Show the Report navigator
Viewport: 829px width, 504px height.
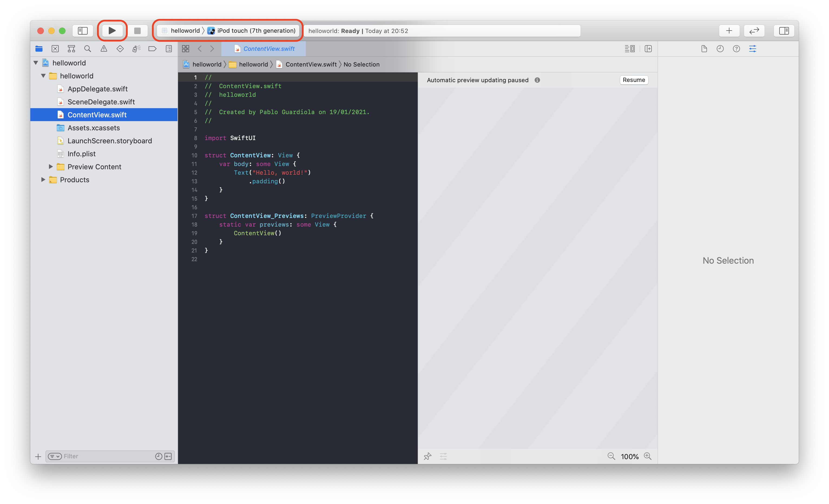coord(169,49)
